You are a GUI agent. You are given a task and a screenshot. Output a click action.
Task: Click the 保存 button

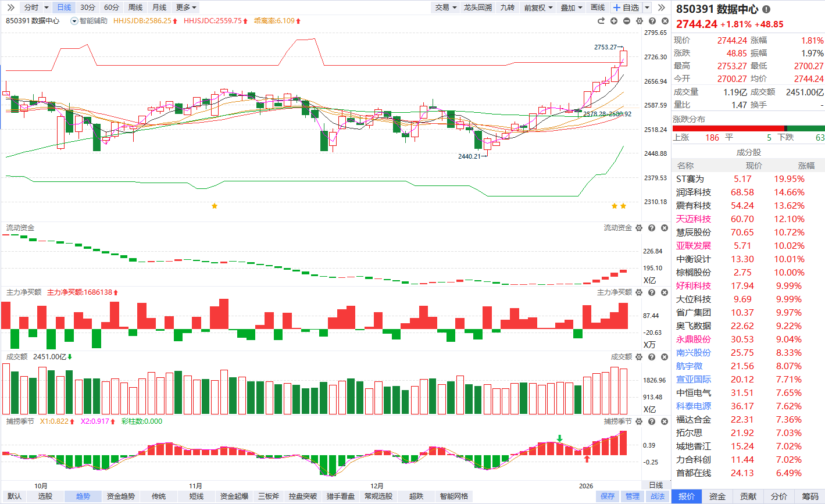click(608, 496)
